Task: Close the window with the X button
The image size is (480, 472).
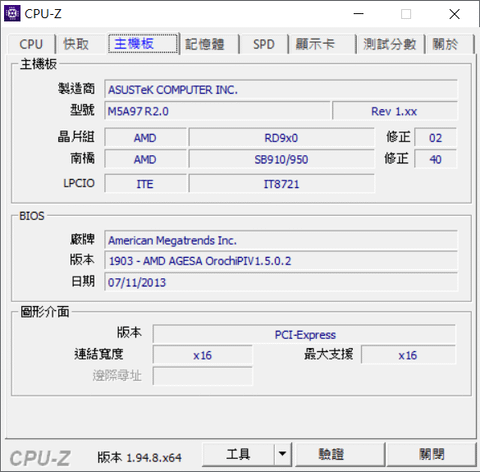Action: (454, 14)
